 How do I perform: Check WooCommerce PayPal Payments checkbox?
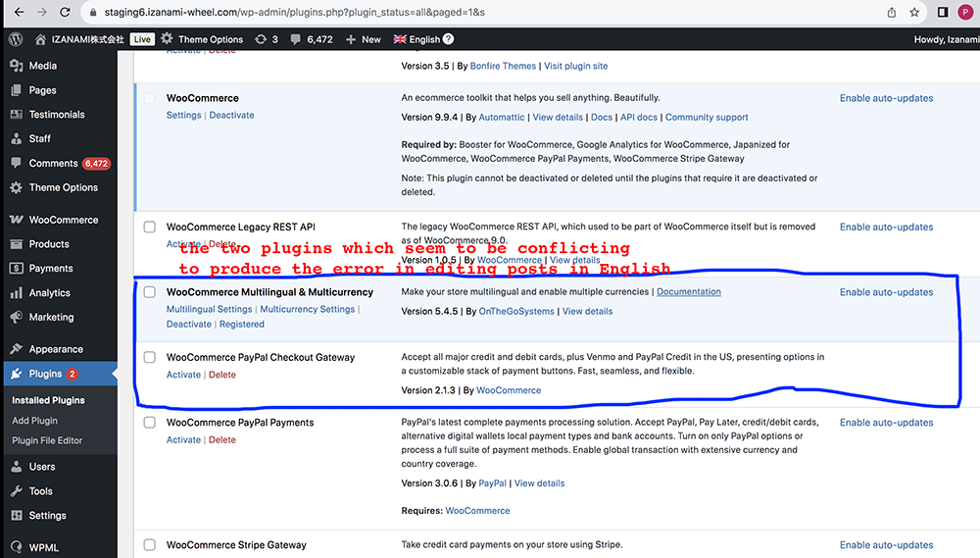[x=149, y=423]
